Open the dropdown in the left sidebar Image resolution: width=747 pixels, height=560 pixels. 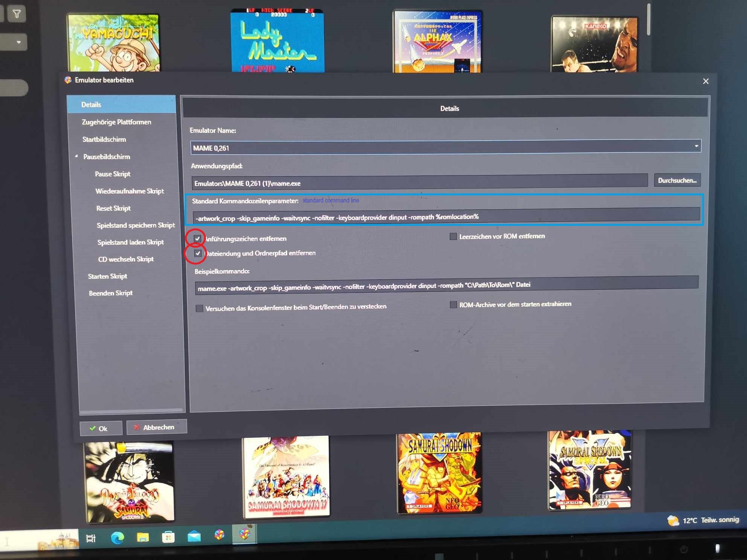18,42
